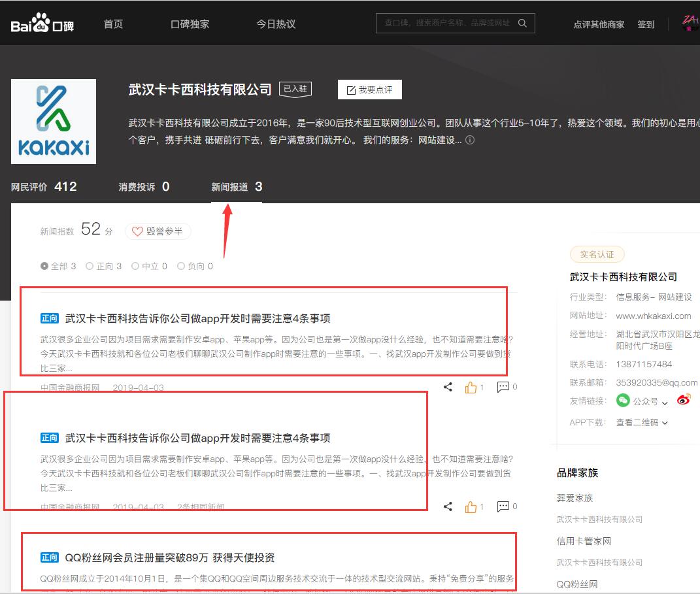Click the QQ粉丝网 brand link
Screen dimensions: 700x594
pyautogui.click(x=576, y=584)
